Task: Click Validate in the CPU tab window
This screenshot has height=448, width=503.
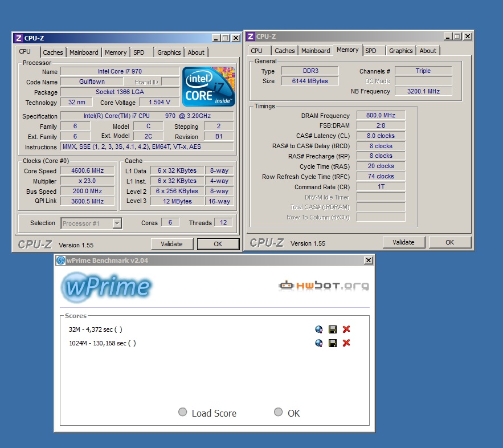Action: pos(171,244)
